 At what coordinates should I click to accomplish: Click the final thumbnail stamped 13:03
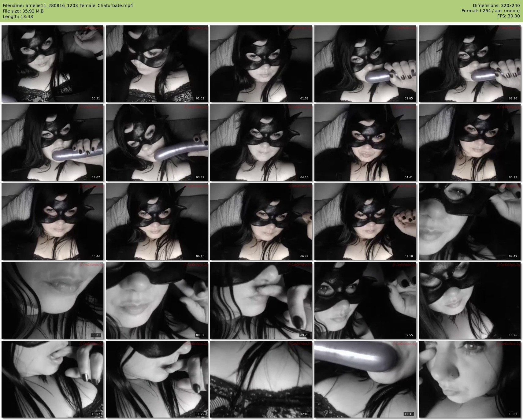pos(469,379)
